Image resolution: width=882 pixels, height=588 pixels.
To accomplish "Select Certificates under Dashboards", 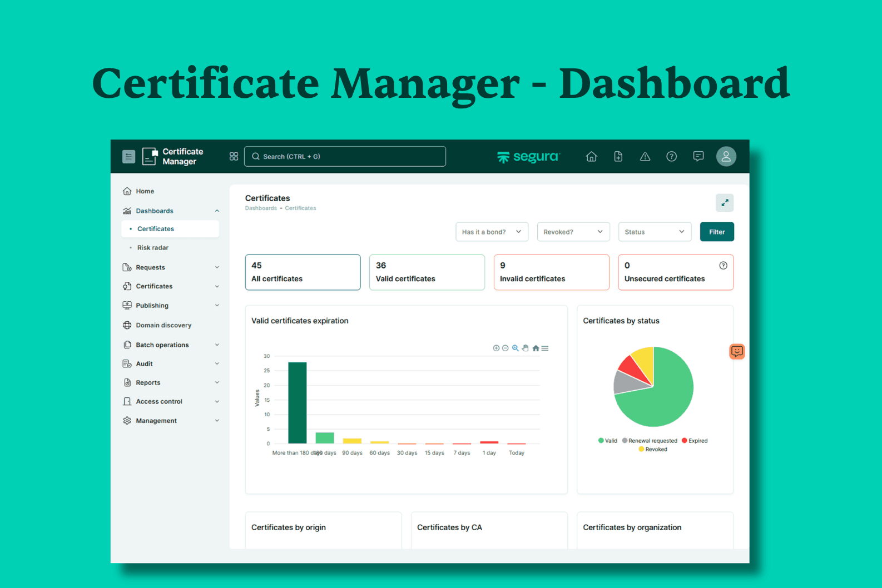I will point(170,229).
